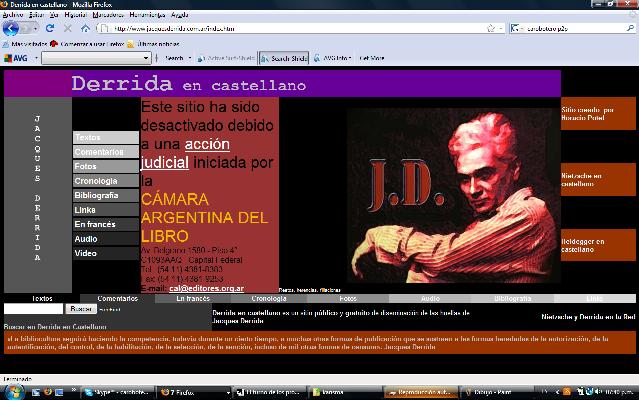Click the Buscar button
639x402 pixels.
pos(81,309)
